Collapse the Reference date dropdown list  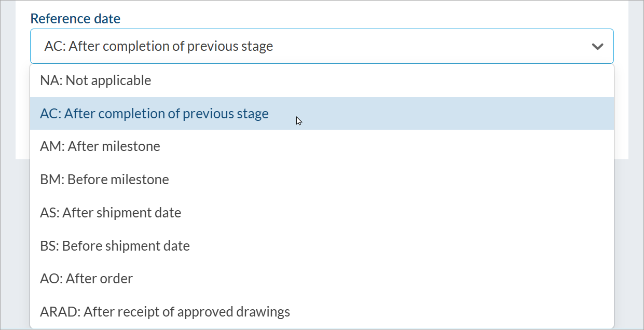(597, 47)
